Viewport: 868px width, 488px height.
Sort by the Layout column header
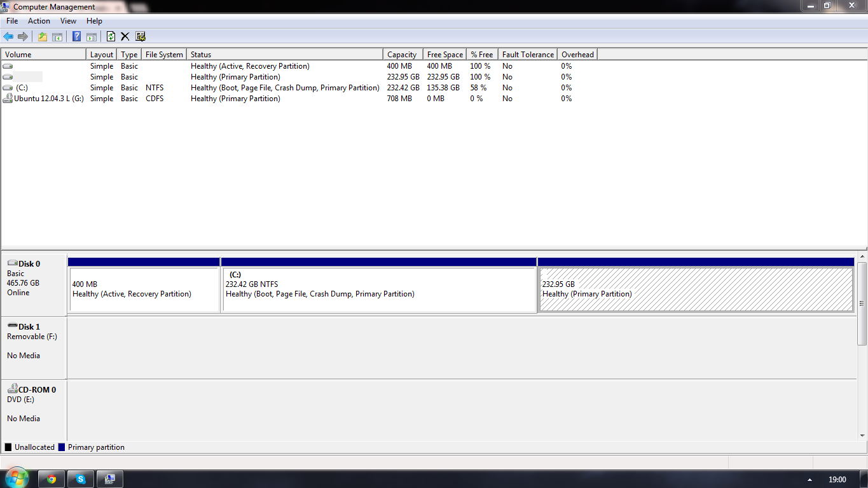pos(102,55)
